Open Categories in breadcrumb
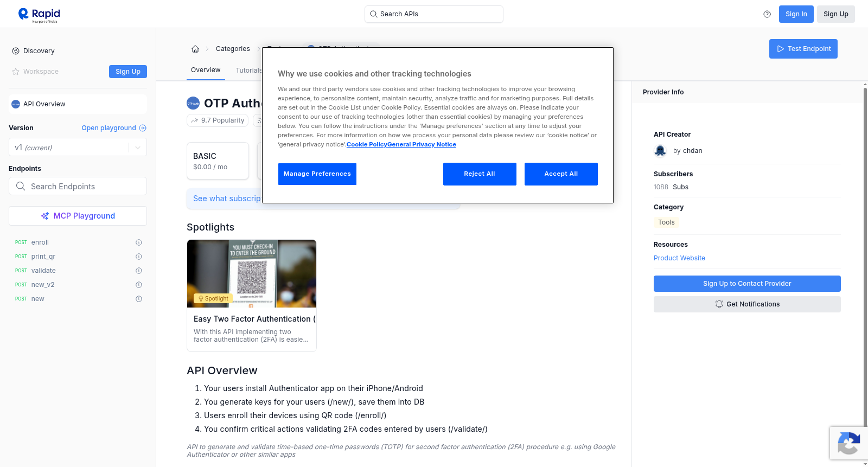Viewport: 868px width, 467px height. point(233,49)
